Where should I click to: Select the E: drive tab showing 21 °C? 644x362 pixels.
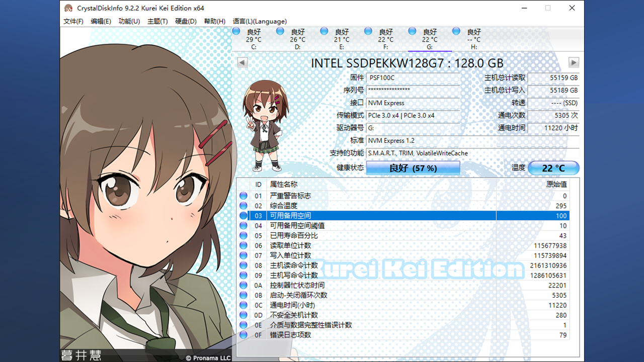342,39
